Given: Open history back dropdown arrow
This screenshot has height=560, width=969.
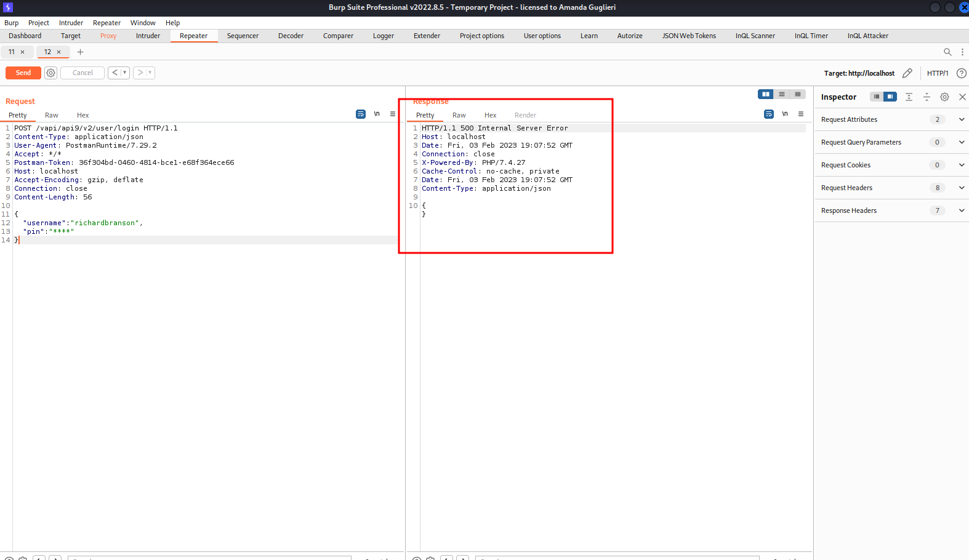Looking at the screenshot, I should [124, 73].
